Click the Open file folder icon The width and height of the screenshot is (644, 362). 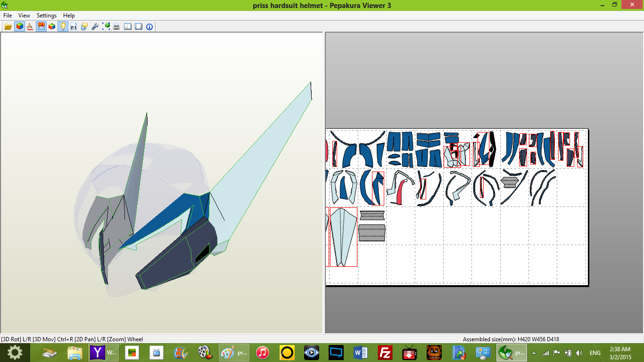coord(8,26)
